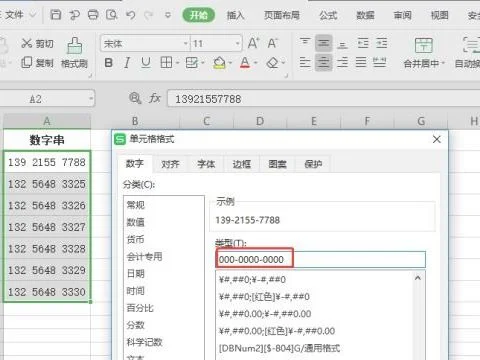Open the Name Box A2 dropdown
The image size is (480, 360).
91,99
